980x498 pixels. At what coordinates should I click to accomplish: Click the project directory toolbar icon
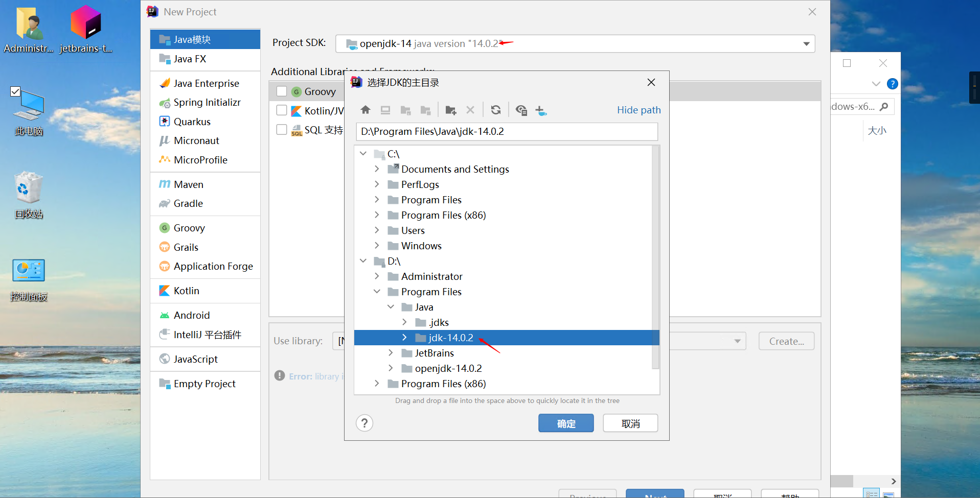point(406,110)
